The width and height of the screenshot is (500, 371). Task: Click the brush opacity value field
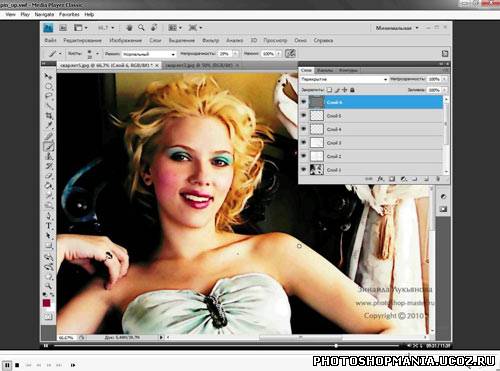point(224,54)
